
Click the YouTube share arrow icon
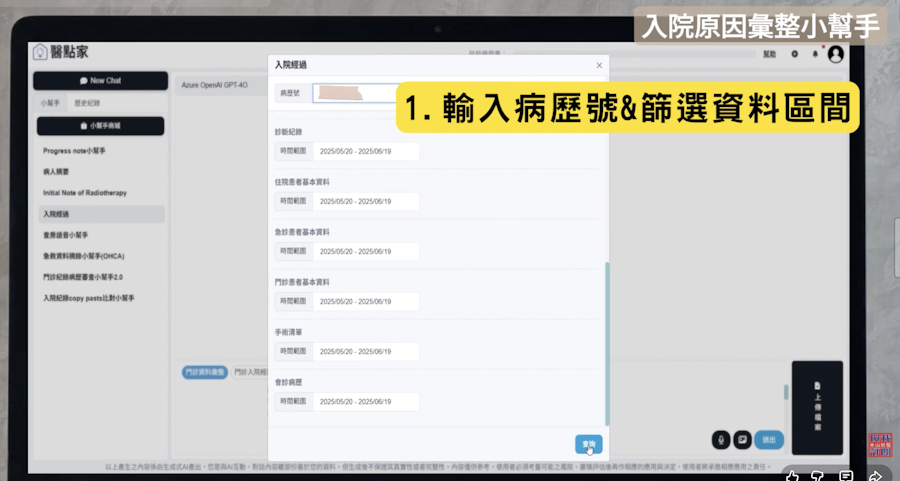coord(875,475)
